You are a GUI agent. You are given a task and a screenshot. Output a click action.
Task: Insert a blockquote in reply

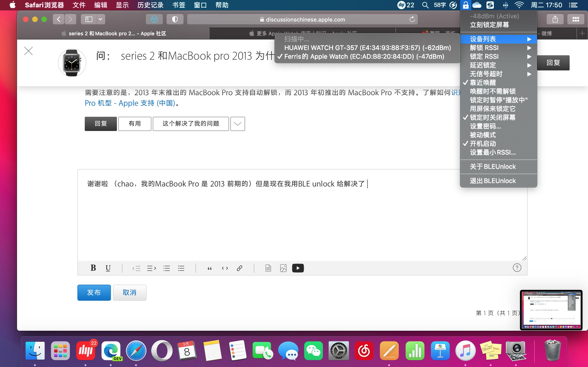(209, 268)
